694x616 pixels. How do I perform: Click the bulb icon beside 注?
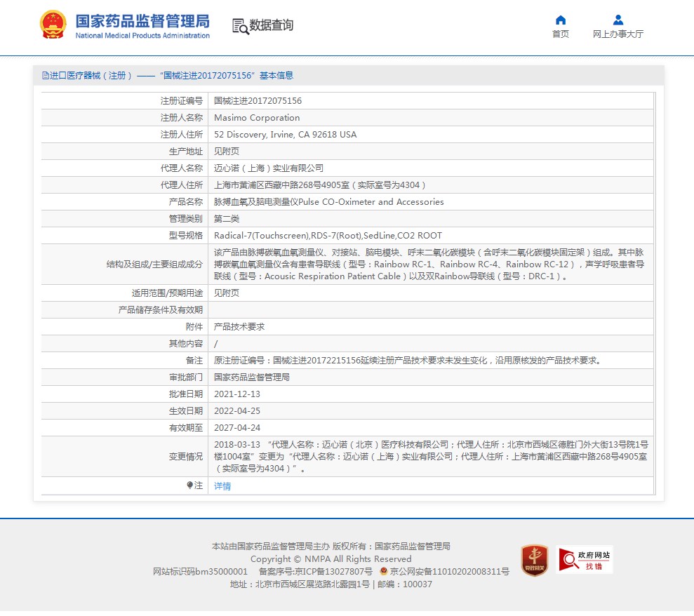tap(190, 486)
